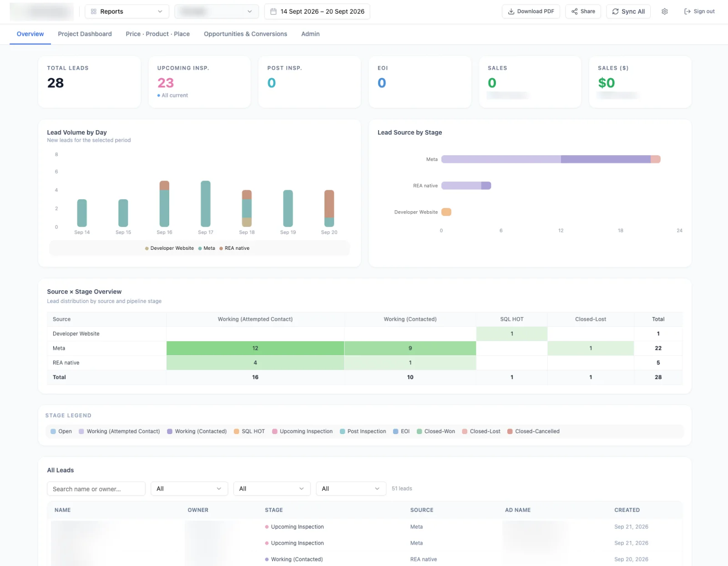Switch to the Project Dashboard tab
Screen dimensions: 728x566
pos(85,34)
